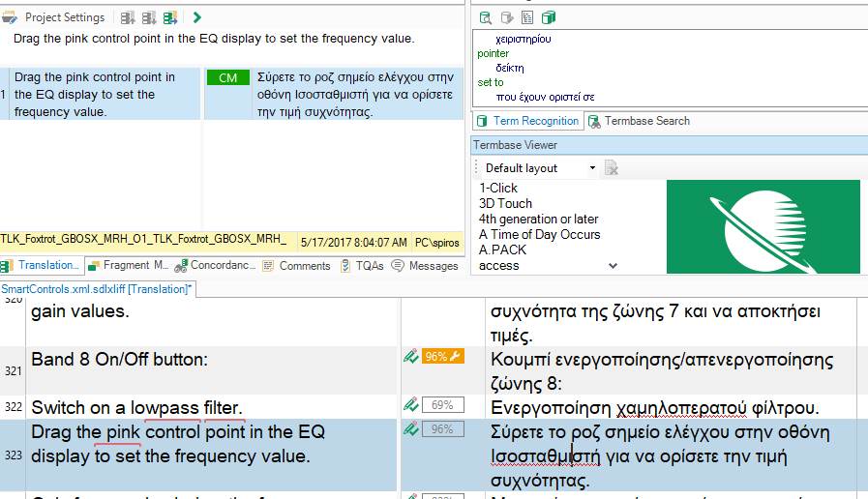The width and height of the screenshot is (868, 499).
Task: Click segment 321 draft status pencil icon
Action: tap(410, 356)
